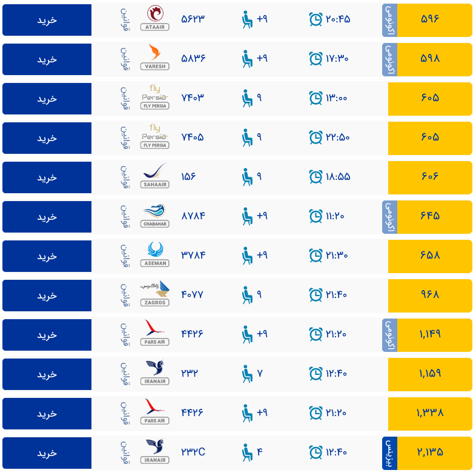Click the seat icon on Saha Air row
The height and width of the screenshot is (473, 476).
(247, 177)
